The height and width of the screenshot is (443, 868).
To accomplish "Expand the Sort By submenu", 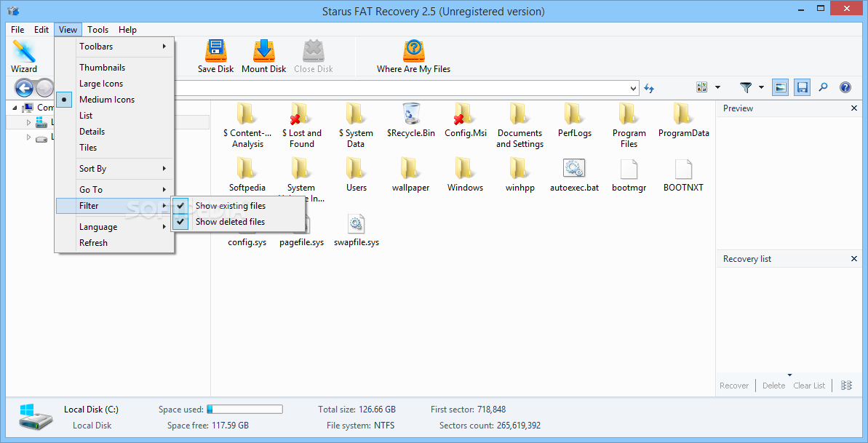I will 114,168.
